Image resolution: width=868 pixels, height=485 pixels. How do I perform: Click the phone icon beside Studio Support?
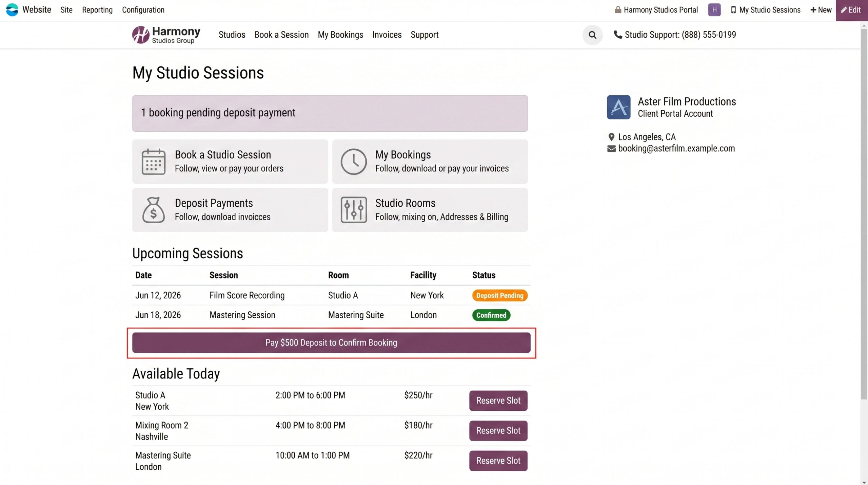coord(618,35)
